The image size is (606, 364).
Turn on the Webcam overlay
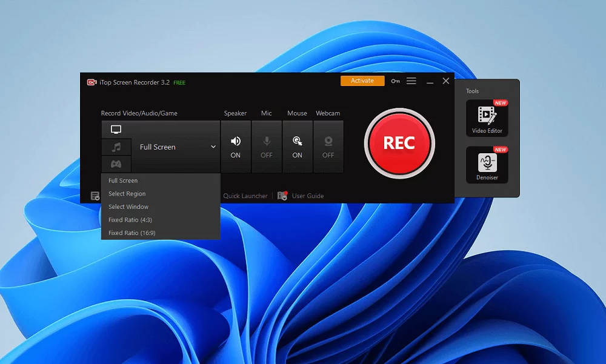(328, 147)
